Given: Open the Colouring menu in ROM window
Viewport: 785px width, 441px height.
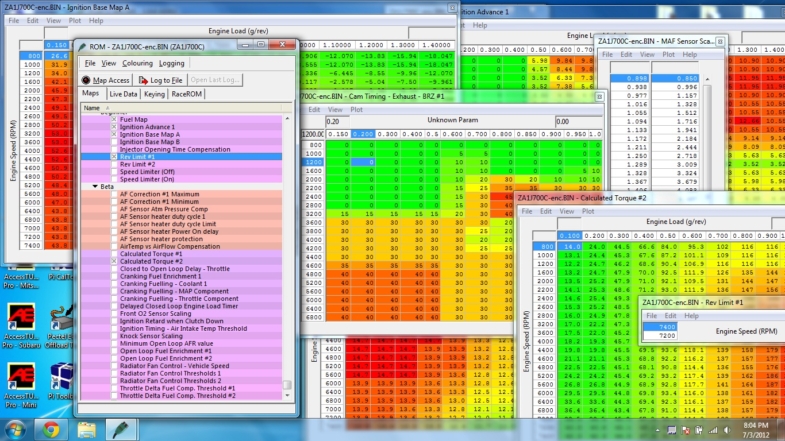Looking at the screenshot, I should 137,63.
